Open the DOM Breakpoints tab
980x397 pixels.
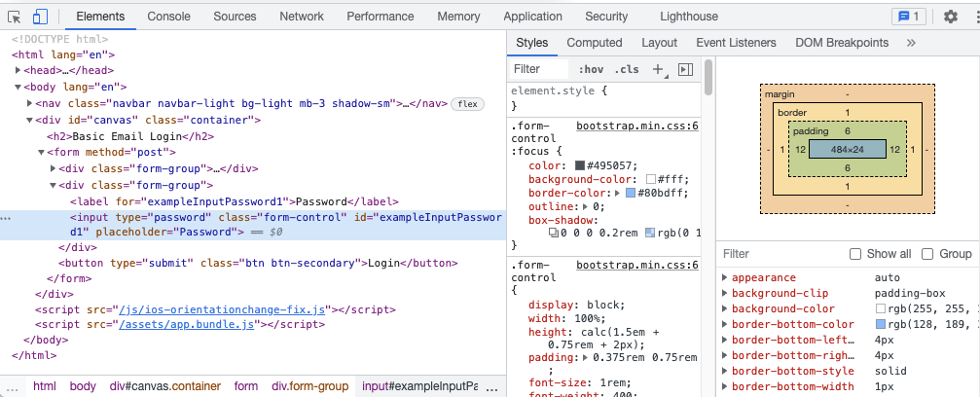842,43
